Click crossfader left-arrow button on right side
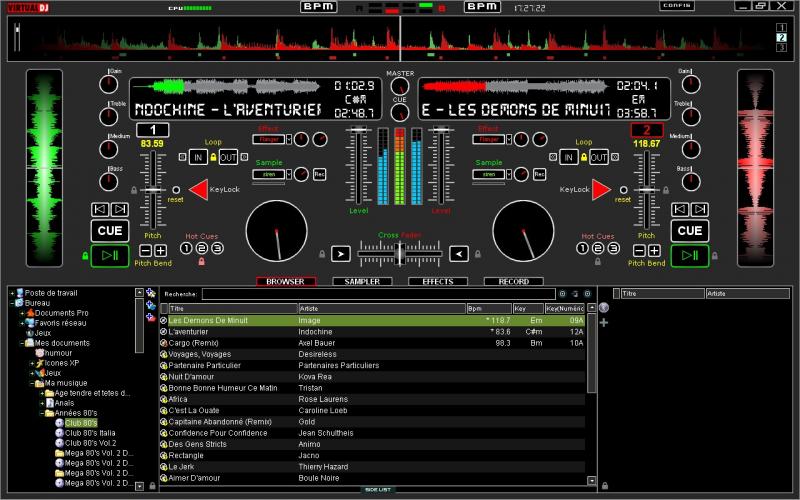Screen dimensions: 800x500 pos(459,254)
